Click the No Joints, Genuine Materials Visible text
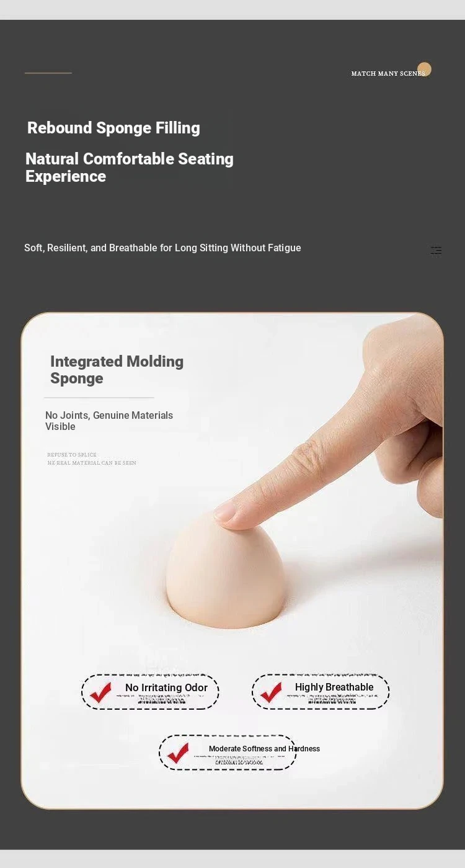Screen dimensions: 465x868 (x=109, y=421)
